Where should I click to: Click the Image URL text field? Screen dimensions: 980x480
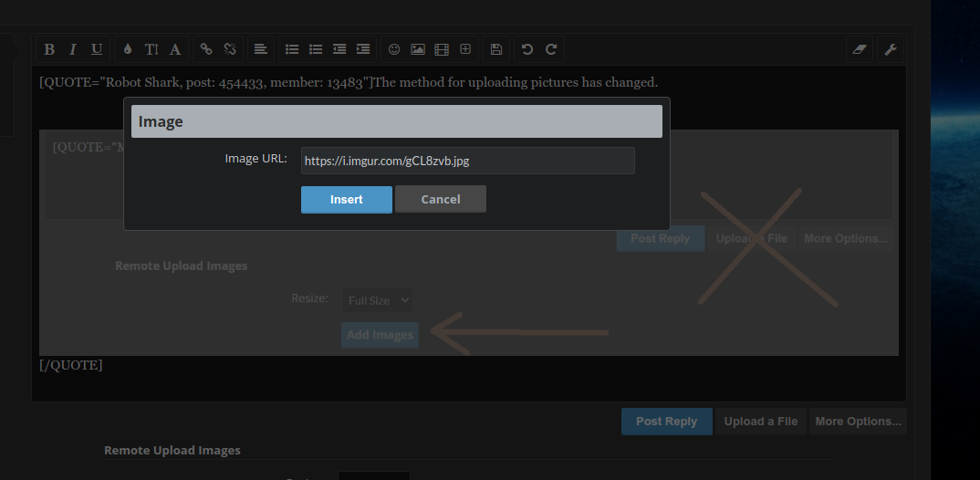pos(467,161)
